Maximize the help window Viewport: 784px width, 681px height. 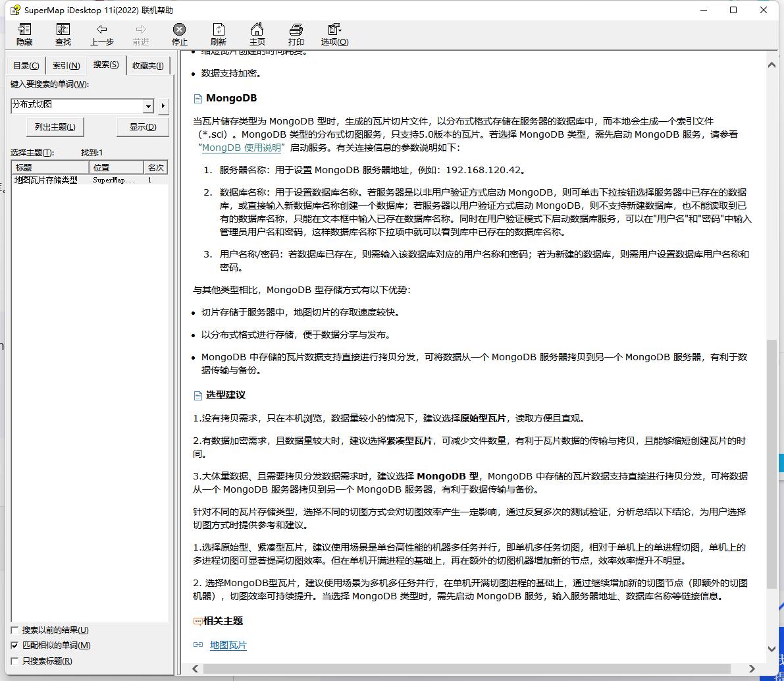point(733,10)
